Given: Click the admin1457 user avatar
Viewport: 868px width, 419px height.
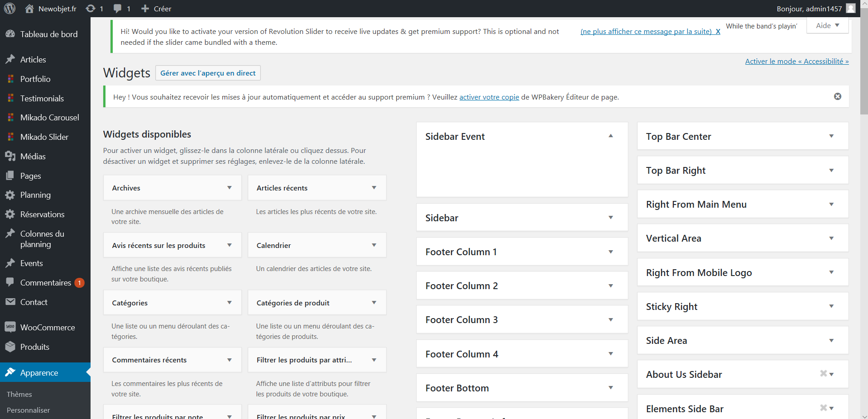Looking at the screenshot, I should (851, 9).
